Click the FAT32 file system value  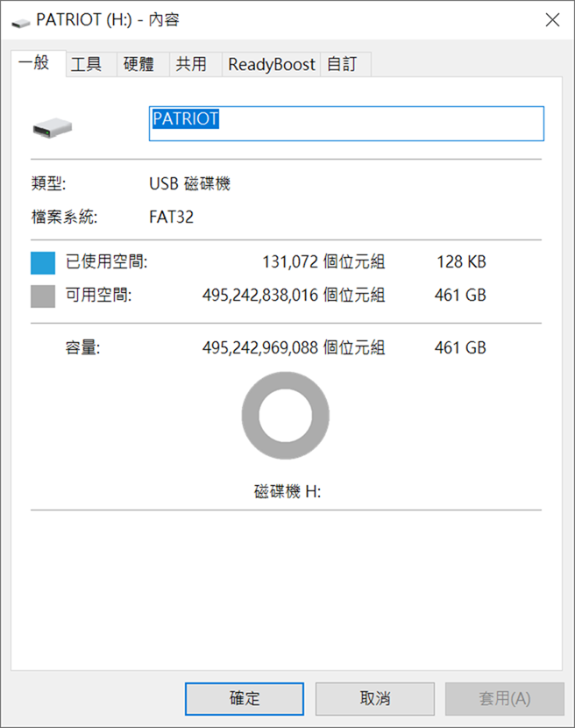coord(171,217)
